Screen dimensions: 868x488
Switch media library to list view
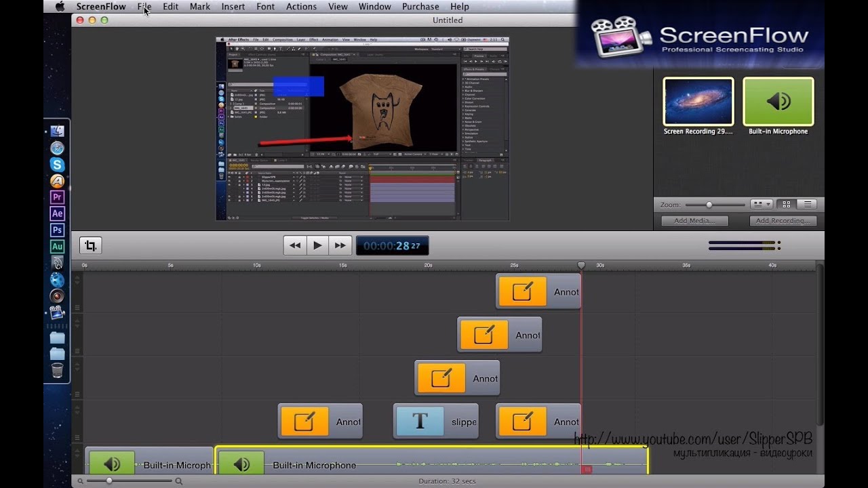(806, 204)
